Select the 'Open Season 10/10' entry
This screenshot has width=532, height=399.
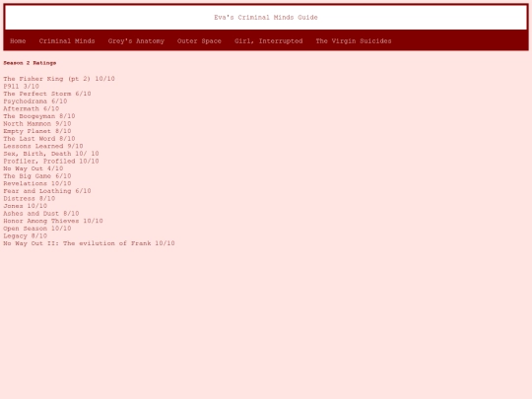37,228
